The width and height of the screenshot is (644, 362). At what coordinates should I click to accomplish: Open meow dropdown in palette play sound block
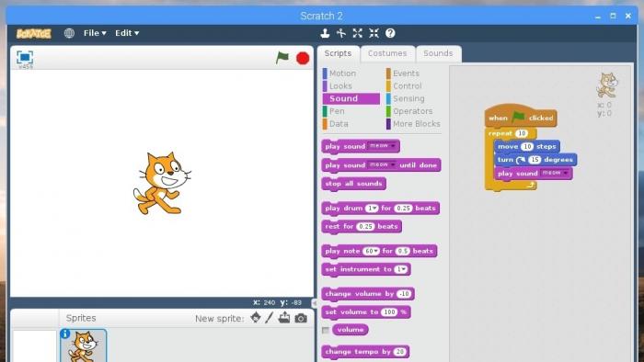(383, 146)
